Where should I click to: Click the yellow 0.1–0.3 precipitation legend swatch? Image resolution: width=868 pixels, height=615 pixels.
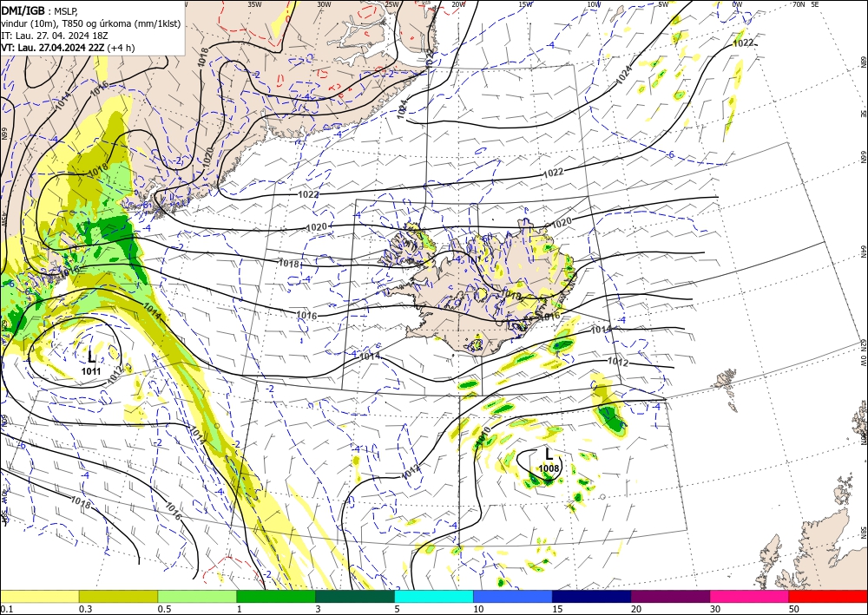point(39,596)
